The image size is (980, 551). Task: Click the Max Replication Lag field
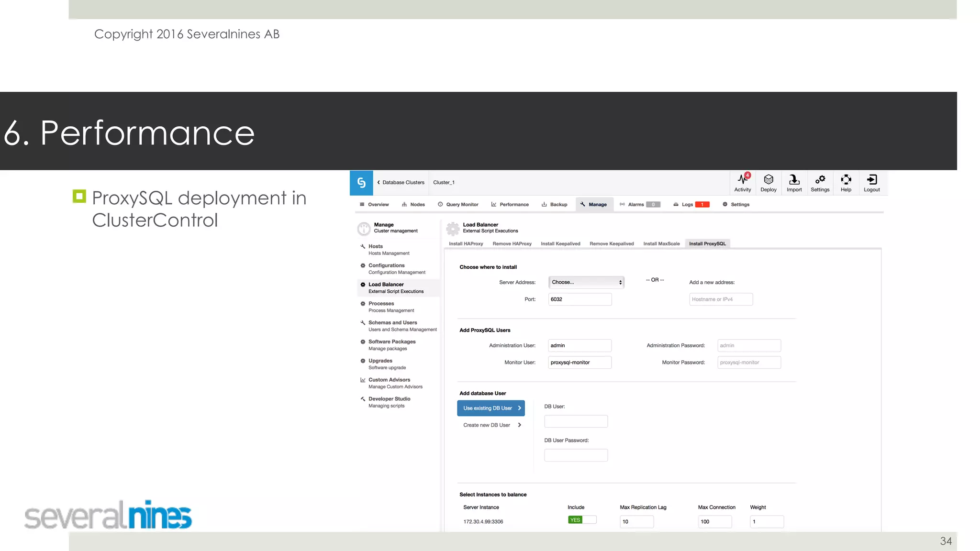pyautogui.click(x=636, y=522)
